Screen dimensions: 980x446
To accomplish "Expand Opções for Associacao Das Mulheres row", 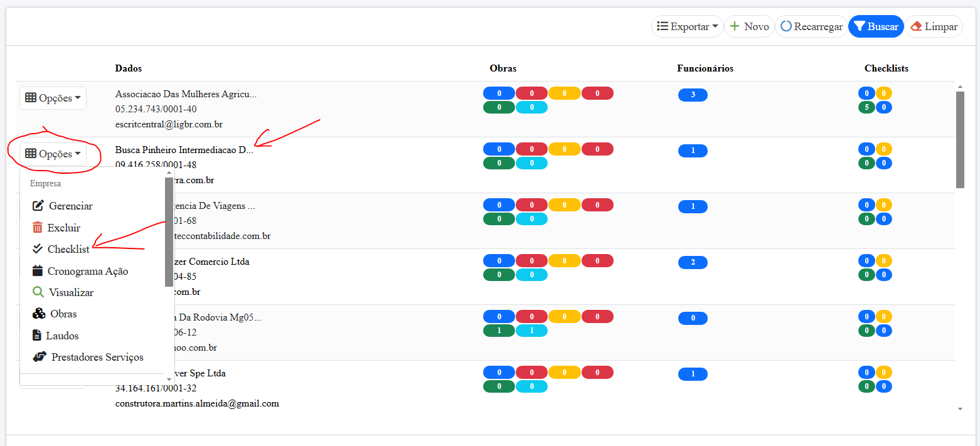I will pos(53,98).
